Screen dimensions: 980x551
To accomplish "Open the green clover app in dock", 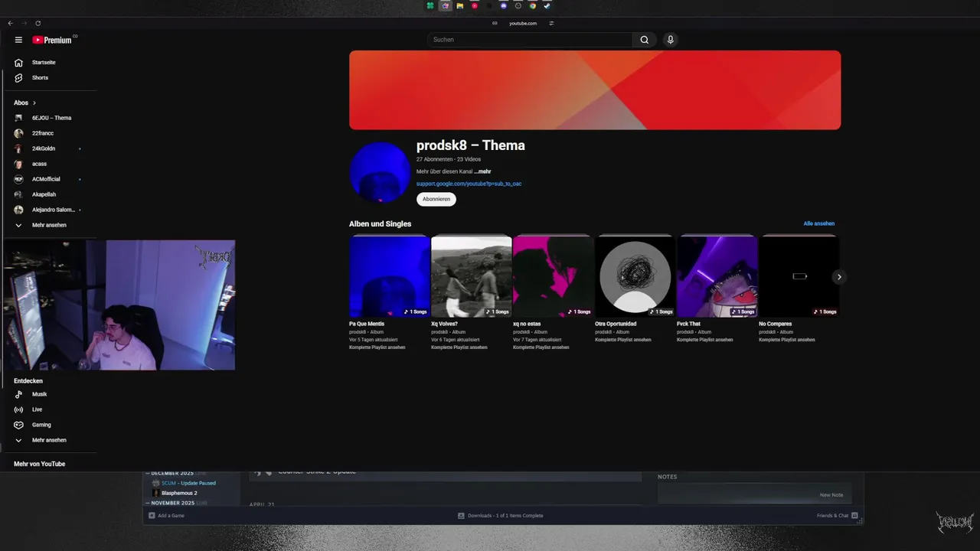I will [x=431, y=5].
